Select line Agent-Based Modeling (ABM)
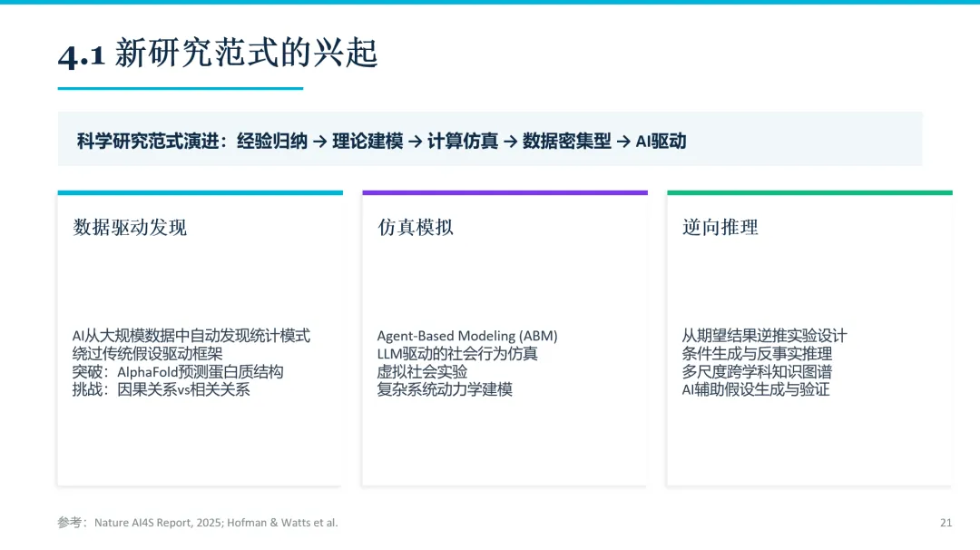The image size is (980, 550). pyautogui.click(x=467, y=336)
